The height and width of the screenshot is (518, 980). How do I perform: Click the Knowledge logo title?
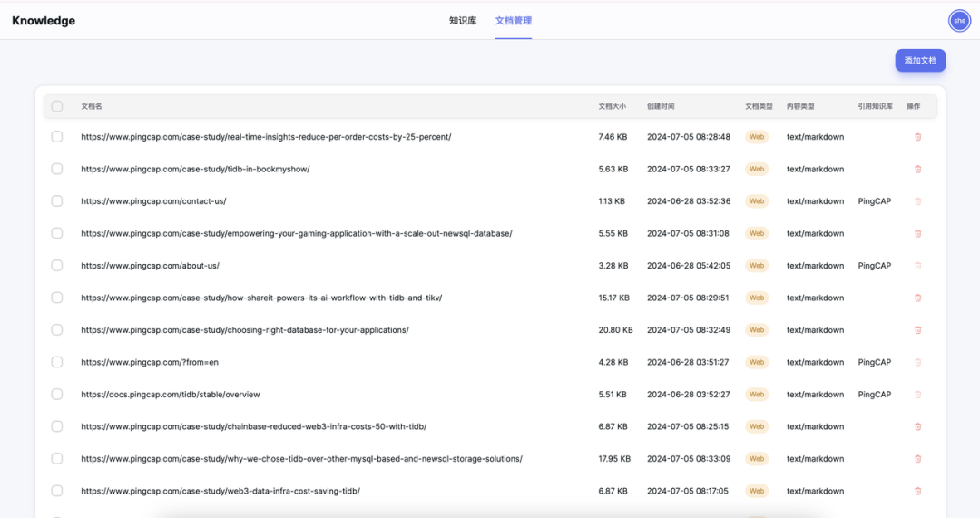(44, 21)
